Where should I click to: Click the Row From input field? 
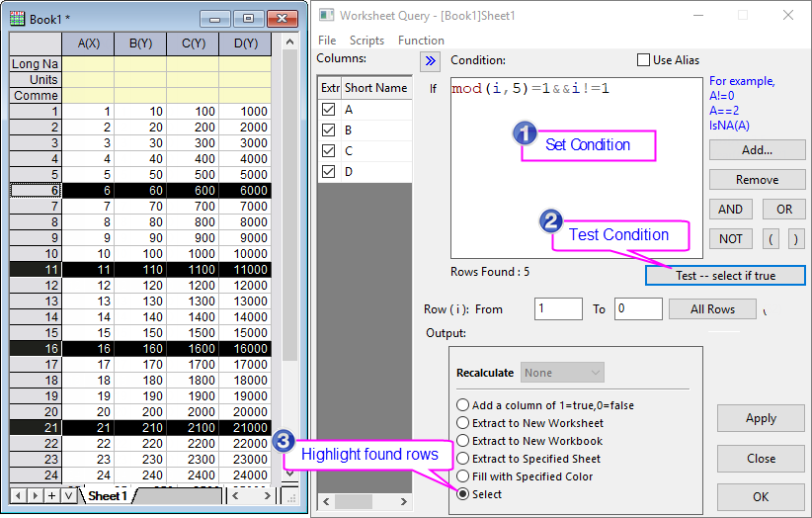[x=558, y=309]
